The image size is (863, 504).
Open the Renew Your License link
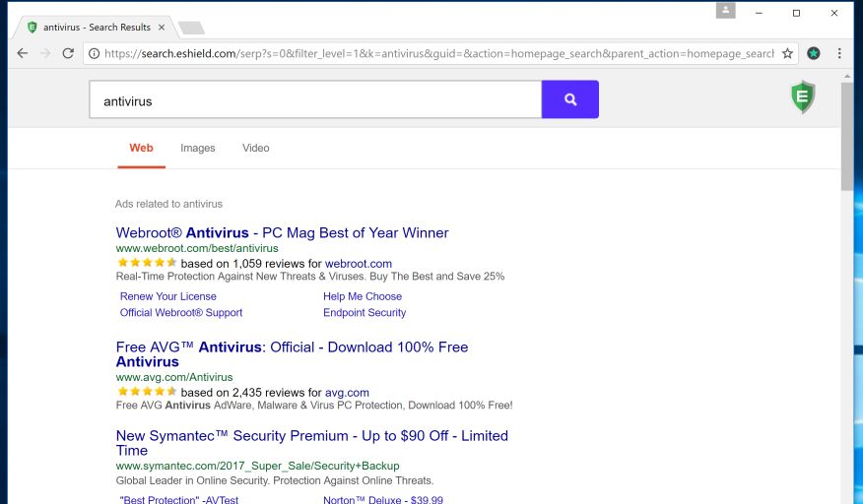(167, 296)
